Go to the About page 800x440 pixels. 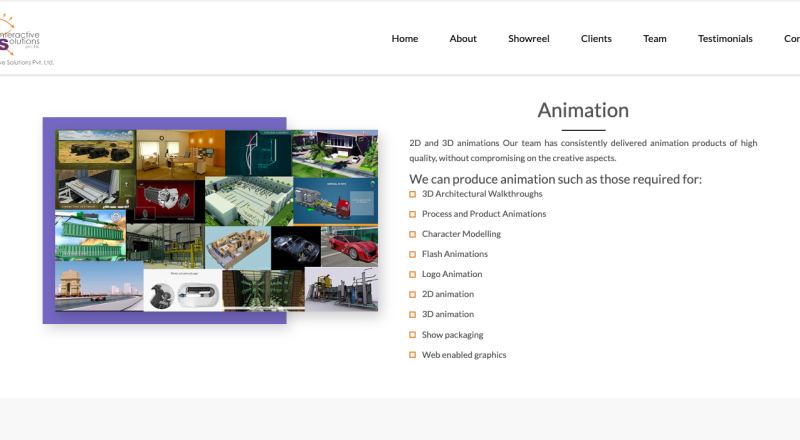point(463,39)
